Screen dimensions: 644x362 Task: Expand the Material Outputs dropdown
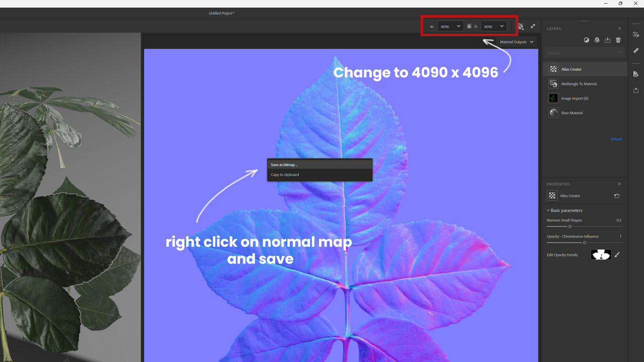[516, 42]
